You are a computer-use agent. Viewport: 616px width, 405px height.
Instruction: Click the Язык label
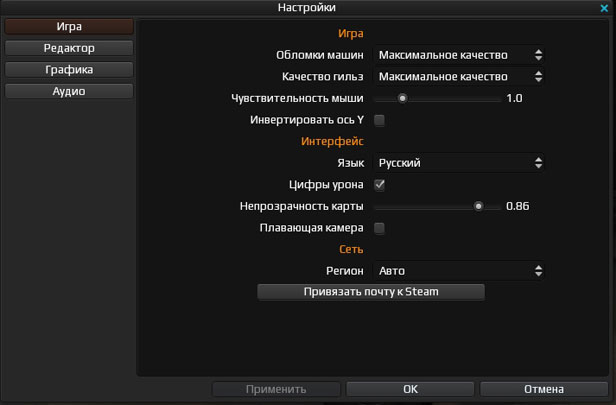coord(350,163)
